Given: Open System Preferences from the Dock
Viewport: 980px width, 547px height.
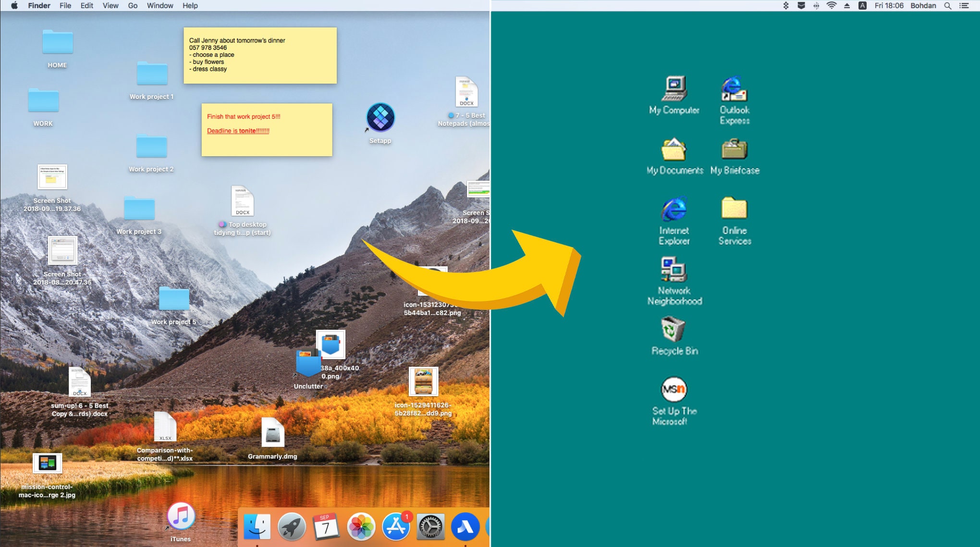Looking at the screenshot, I should 430,526.
